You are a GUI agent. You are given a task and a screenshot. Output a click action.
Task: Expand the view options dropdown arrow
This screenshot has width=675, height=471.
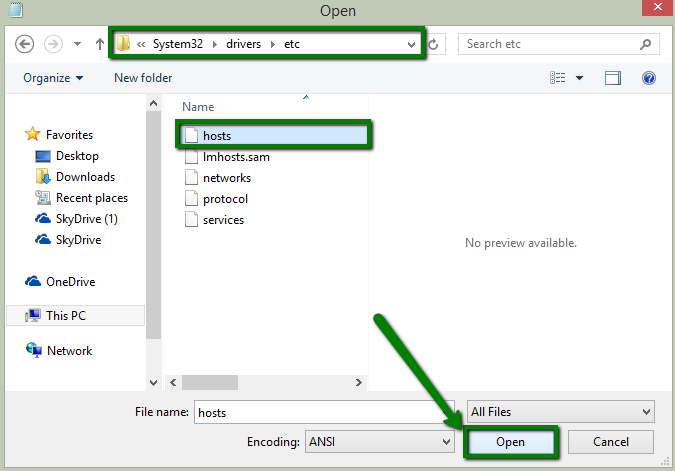point(579,78)
